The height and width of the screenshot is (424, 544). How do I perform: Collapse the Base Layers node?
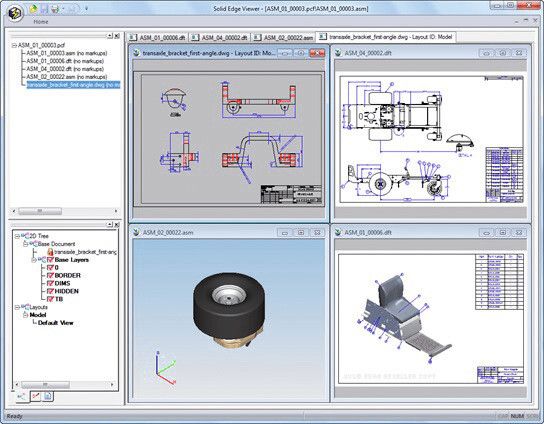34,260
